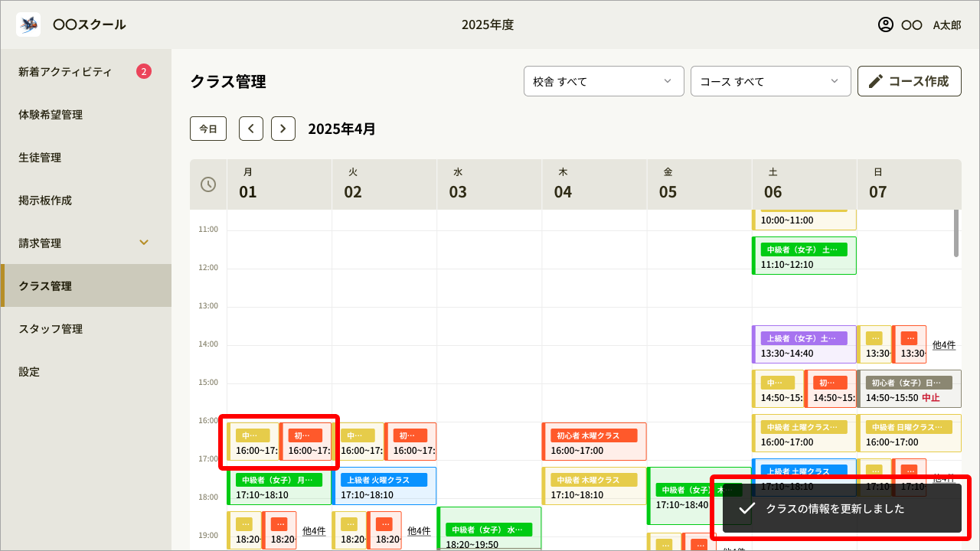980x551 pixels.
Task: Click the 他4件 link on Sunday 13:30
Action: pos(943,345)
